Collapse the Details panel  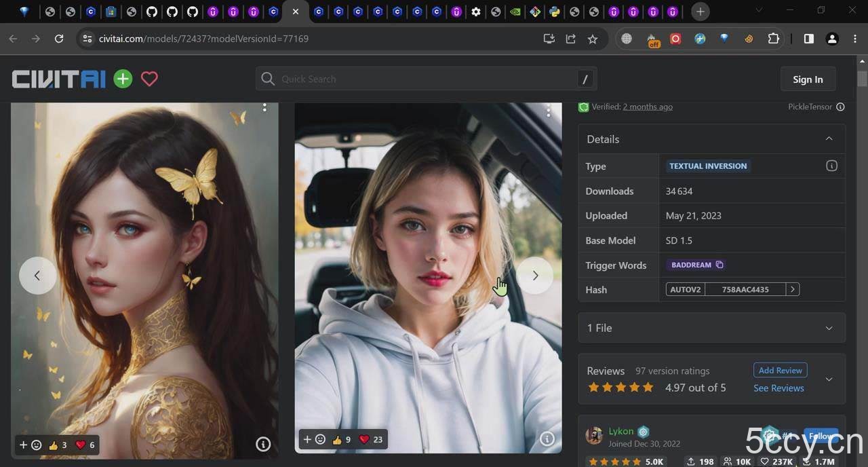829,138
